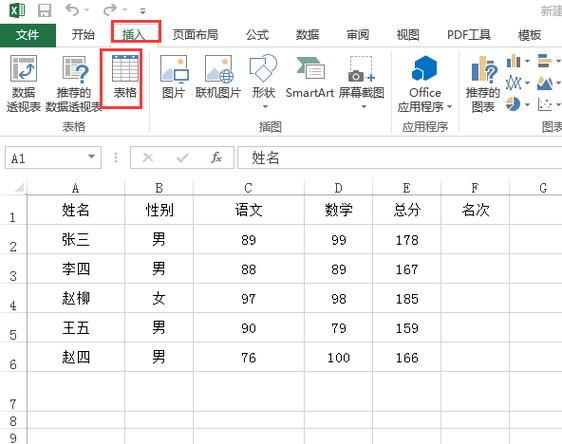
Task: Select Chinese score cell 76
Action: coord(249,357)
